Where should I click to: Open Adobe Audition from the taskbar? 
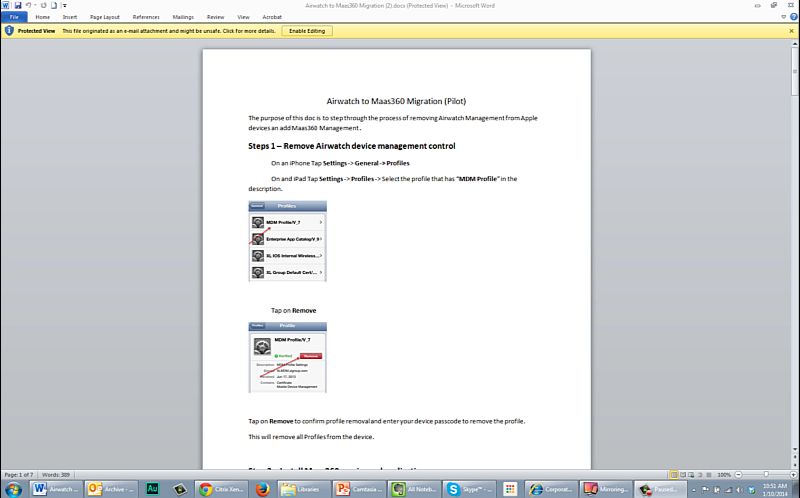(152, 489)
